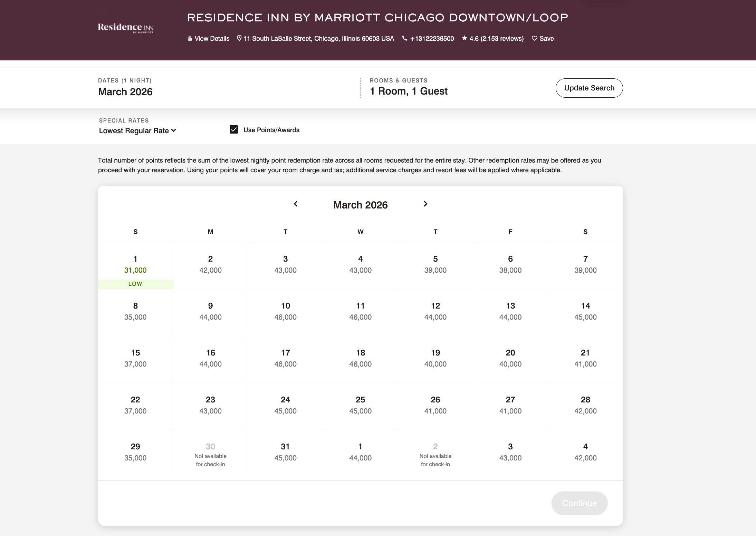Click the hotel address link
Image resolution: width=756 pixels, height=536 pixels.
318,39
